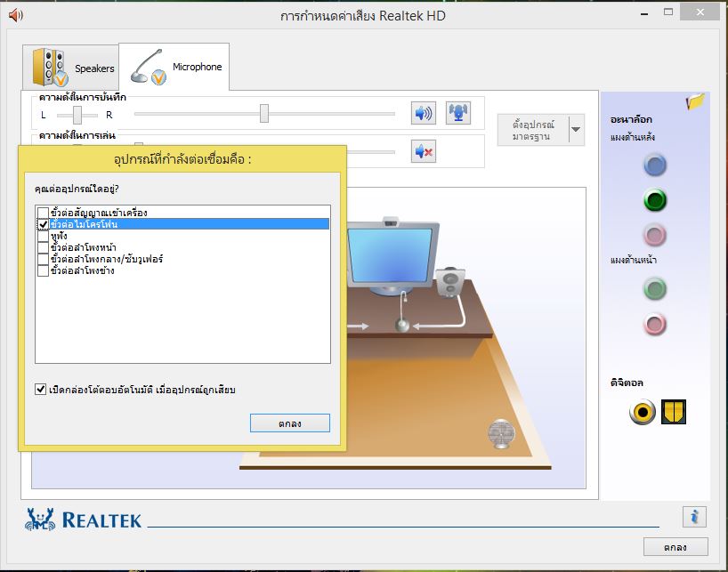Select the ขั้วต่อลำโพงข้าง list row text
Image resolution: width=728 pixels, height=572 pixels.
(83, 270)
